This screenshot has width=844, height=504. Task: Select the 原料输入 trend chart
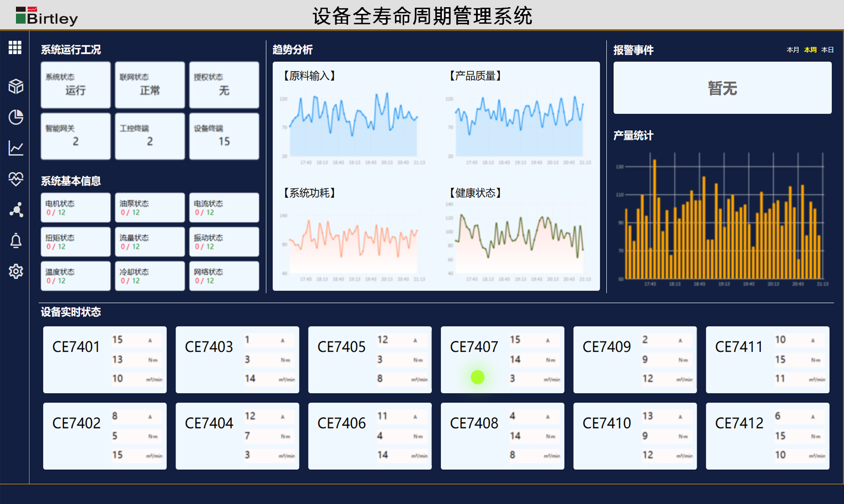tap(353, 124)
